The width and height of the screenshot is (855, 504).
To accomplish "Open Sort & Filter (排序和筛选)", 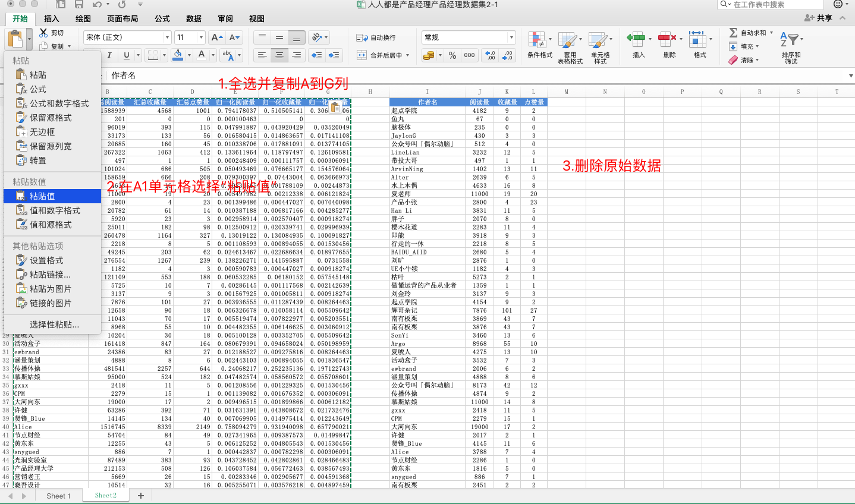I will coord(791,46).
